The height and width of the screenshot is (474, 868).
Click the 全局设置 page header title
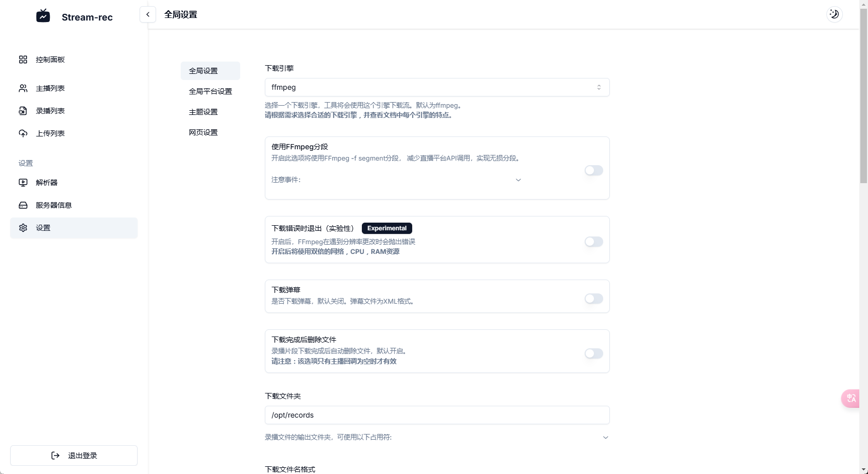pos(181,14)
